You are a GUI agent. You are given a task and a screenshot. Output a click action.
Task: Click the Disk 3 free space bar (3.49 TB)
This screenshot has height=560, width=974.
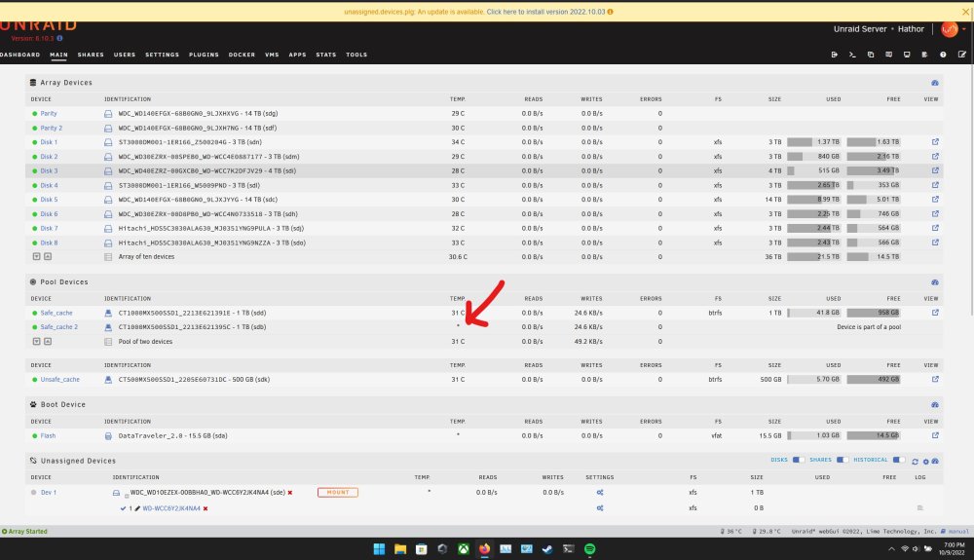[874, 170]
